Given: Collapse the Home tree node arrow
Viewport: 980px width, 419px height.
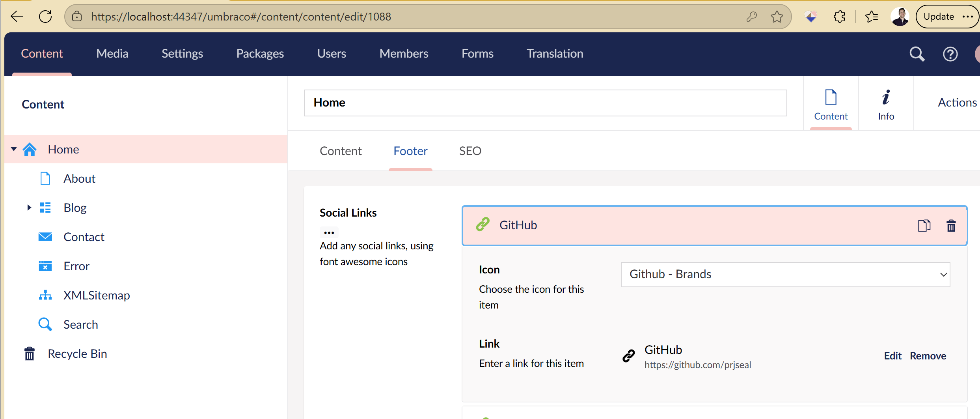Looking at the screenshot, I should point(14,149).
